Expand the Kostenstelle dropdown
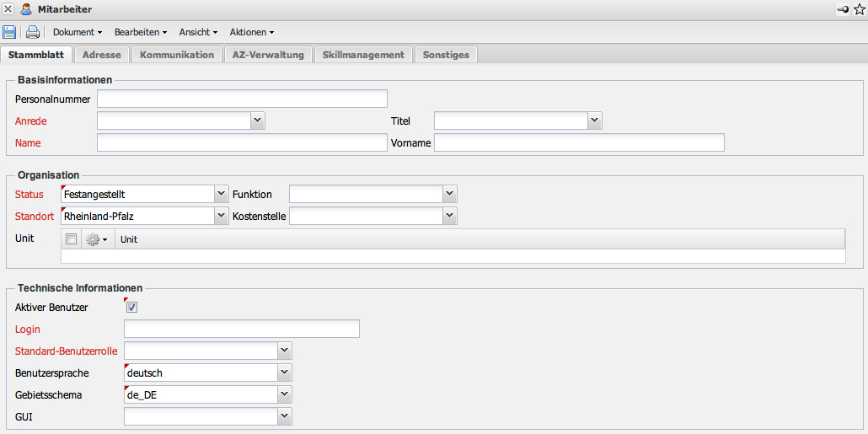 pyautogui.click(x=450, y=217)
